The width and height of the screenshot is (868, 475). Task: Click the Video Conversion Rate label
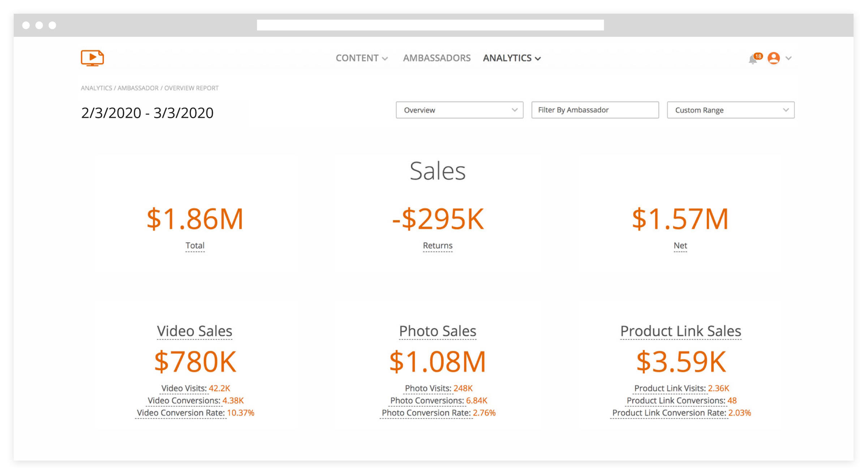(181, 413)
